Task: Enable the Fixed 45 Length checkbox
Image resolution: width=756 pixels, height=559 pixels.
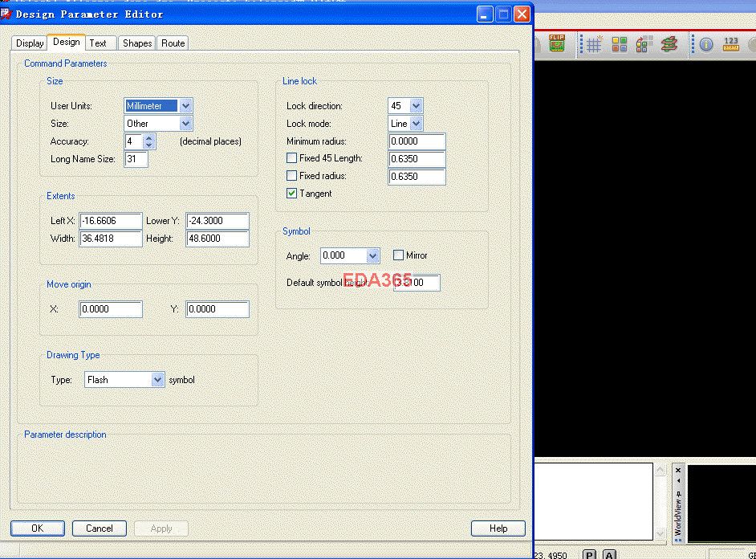Action: [x=291, y=158]
